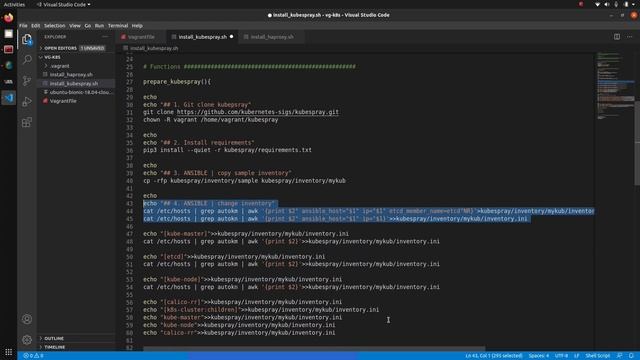The image size is (640, 360).
Task: Open Vagrantfile in the file explorer
Action: pos(63,101)
